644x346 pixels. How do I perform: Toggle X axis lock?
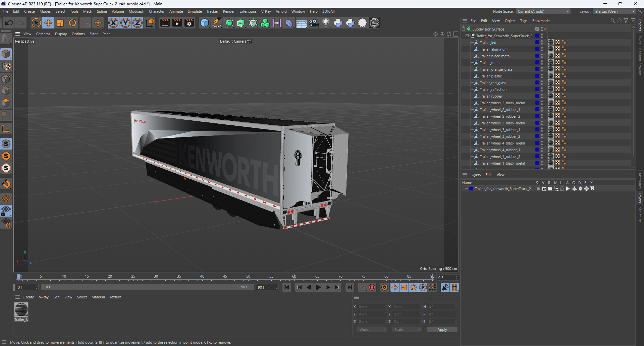click(x=113, y=23)
